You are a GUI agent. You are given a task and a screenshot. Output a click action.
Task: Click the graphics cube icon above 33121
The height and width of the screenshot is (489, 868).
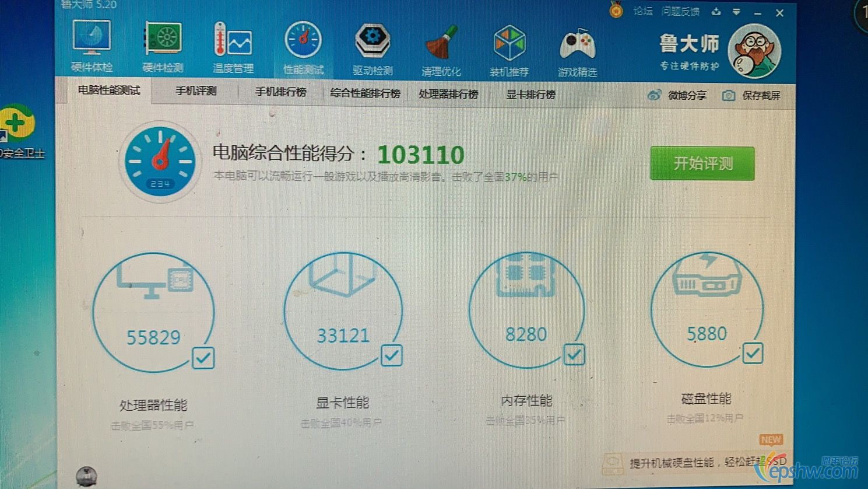coord(342,275)
